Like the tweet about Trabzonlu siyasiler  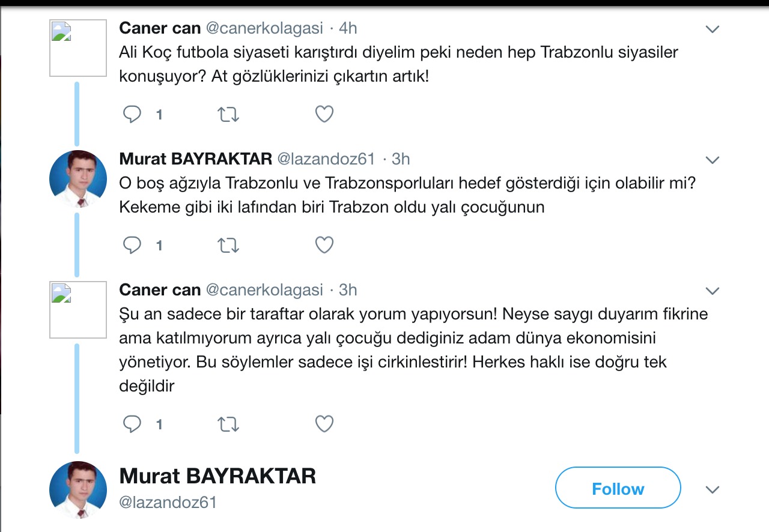pos(324,114)
